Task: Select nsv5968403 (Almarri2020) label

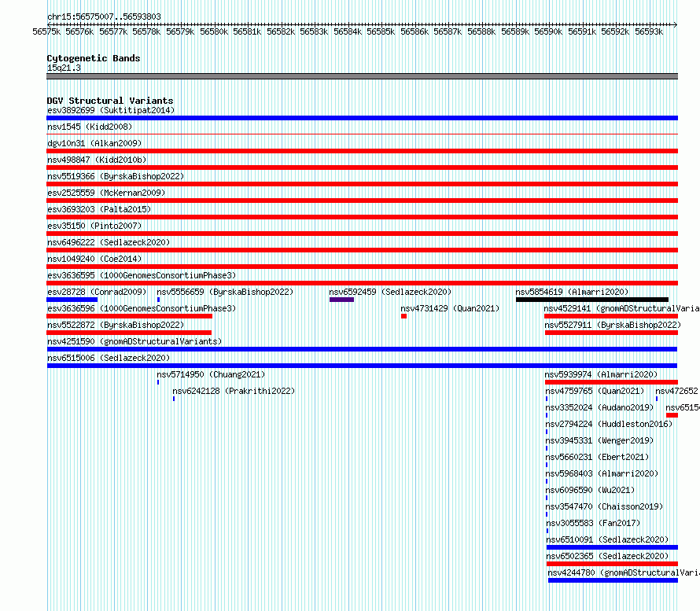Action: pyautogui.click(x=602, y=473)
